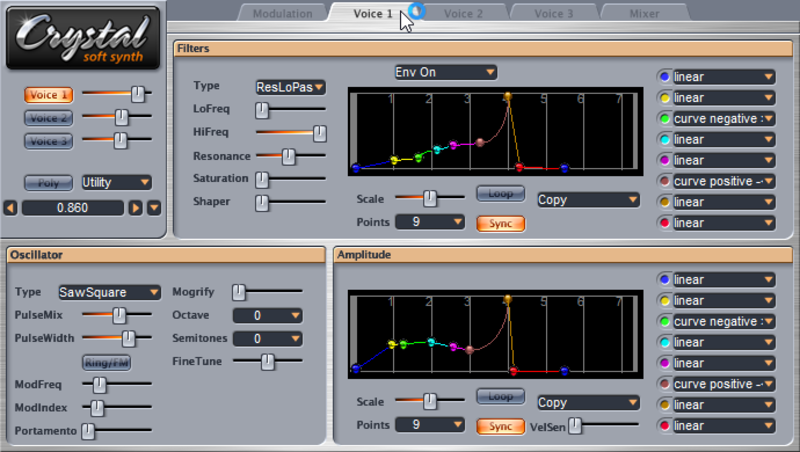Viewport: 800px width, 452px height.
Task: Open Amplitude curve positive segment dropdown
Action: 724,384
